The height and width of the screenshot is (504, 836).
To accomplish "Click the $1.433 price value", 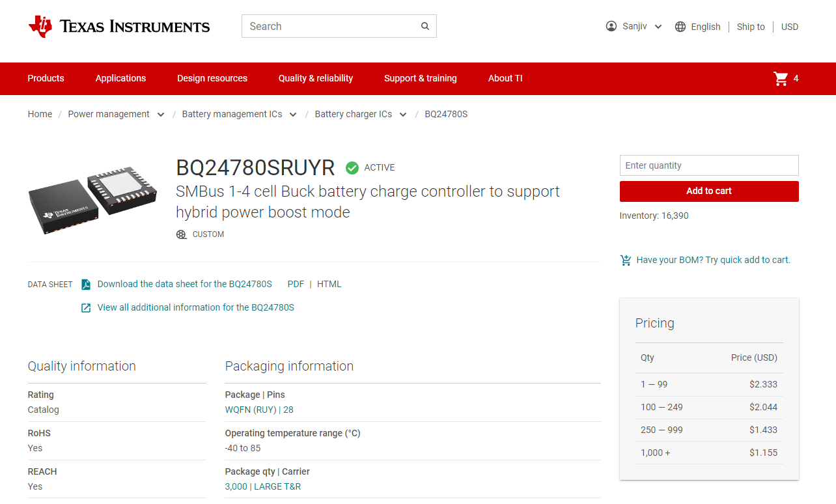I will click(x=763, y=430).
